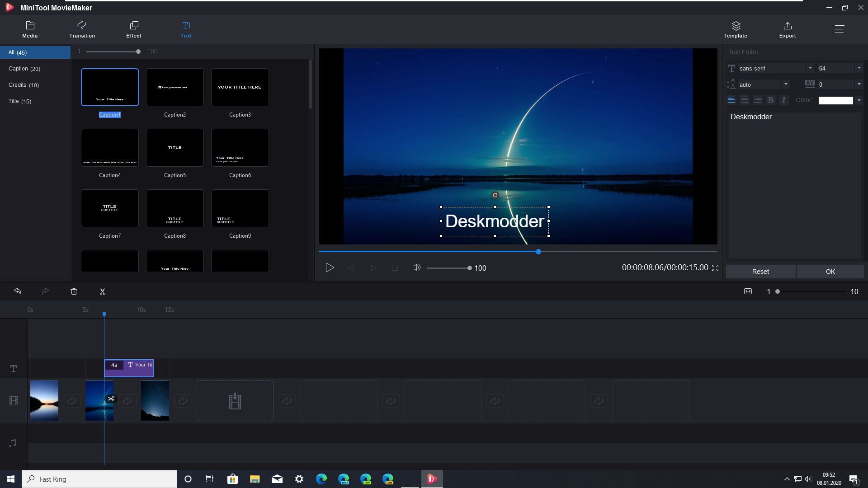
Task: Click the white text Color swatch
Action: click(x=835, y=100)
